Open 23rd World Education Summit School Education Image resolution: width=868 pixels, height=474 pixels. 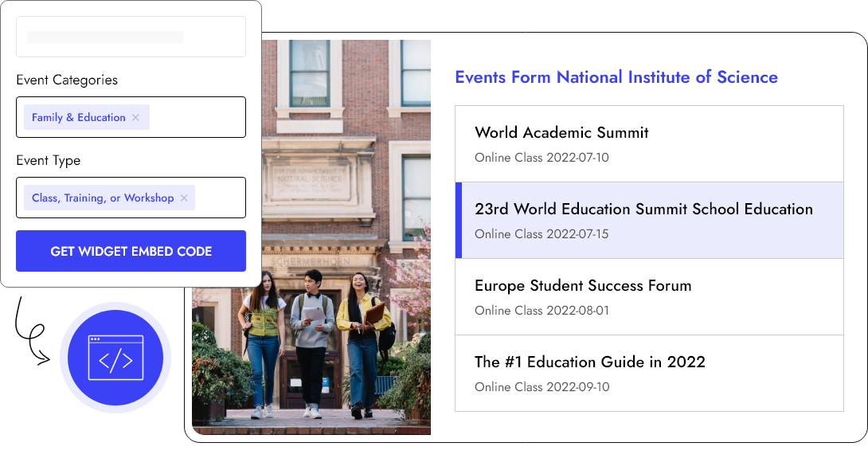click(643, 210)
